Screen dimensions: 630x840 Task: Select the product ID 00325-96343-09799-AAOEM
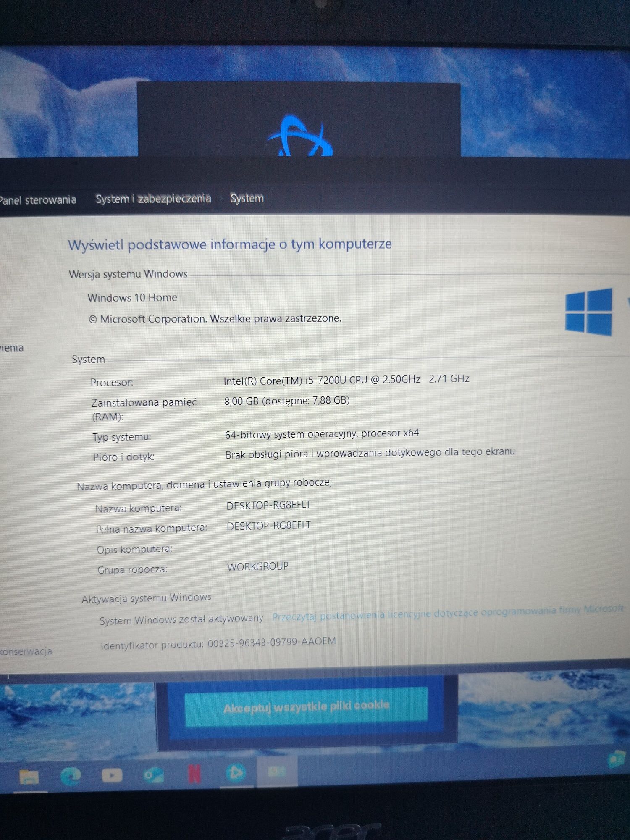pos(272,643)
